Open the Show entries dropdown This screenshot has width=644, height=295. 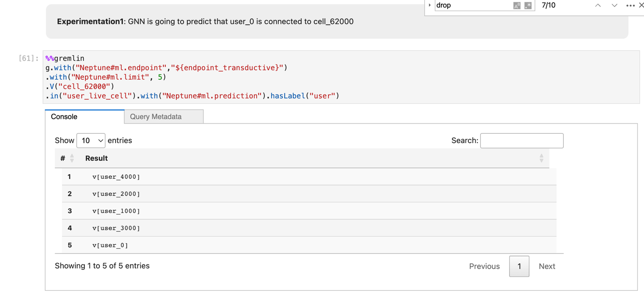coord(91,140)
